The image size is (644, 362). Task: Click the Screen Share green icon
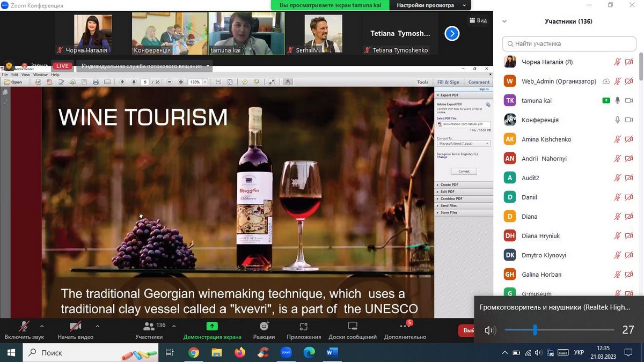[x=212, y=326]
